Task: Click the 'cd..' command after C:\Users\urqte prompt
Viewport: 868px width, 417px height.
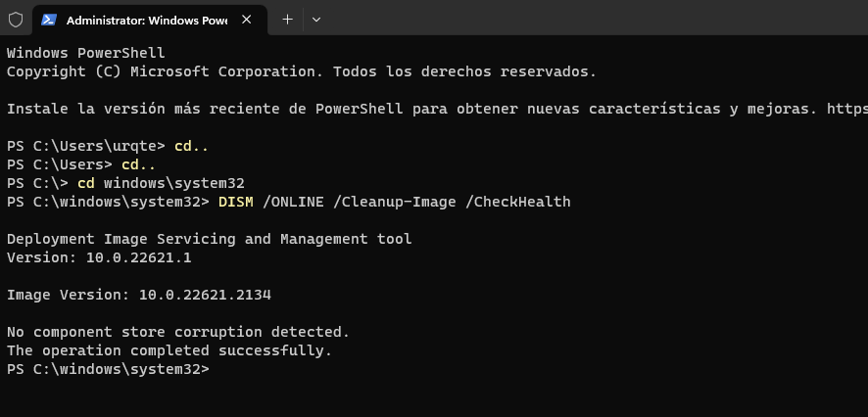Action: click(191, 146)
